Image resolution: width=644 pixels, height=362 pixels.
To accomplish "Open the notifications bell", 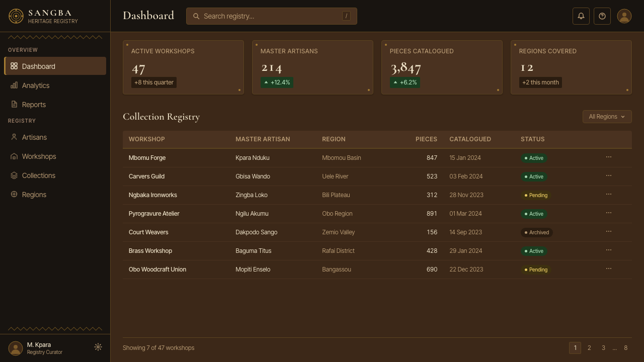I will (x=581, y=16).
